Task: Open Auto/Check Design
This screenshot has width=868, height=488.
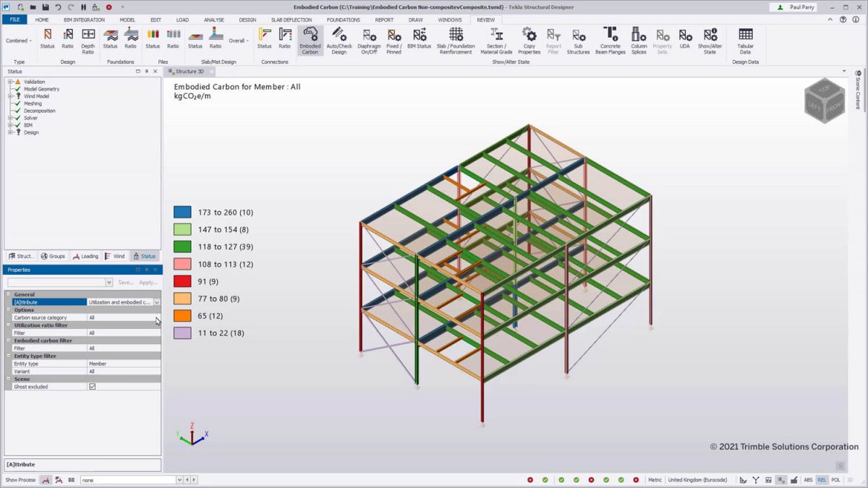Action: click(339, 41)
